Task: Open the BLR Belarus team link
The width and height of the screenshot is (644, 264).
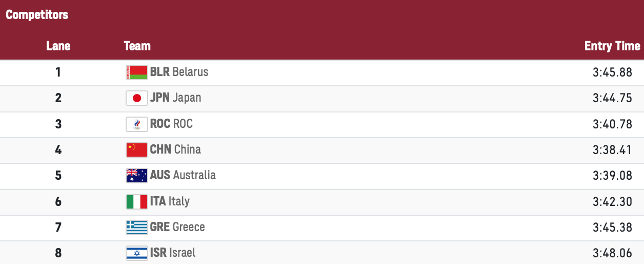Action: click(x=179, y=72)
